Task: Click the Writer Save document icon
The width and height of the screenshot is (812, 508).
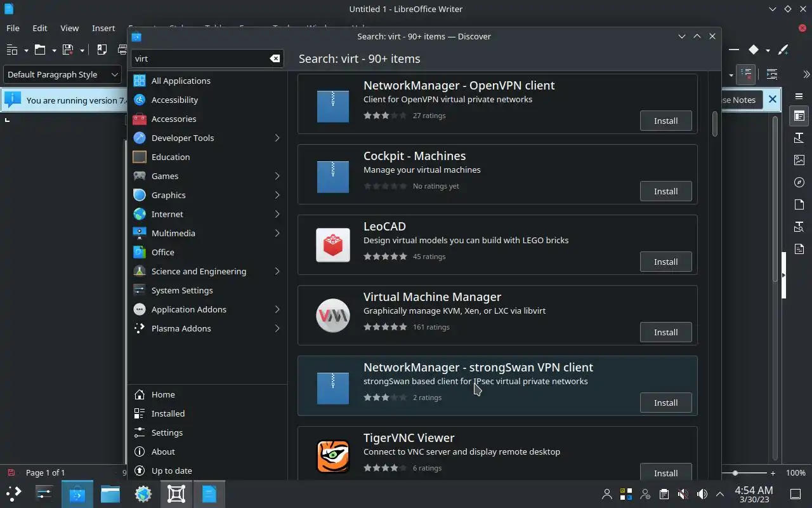Action: pos(68,50)
